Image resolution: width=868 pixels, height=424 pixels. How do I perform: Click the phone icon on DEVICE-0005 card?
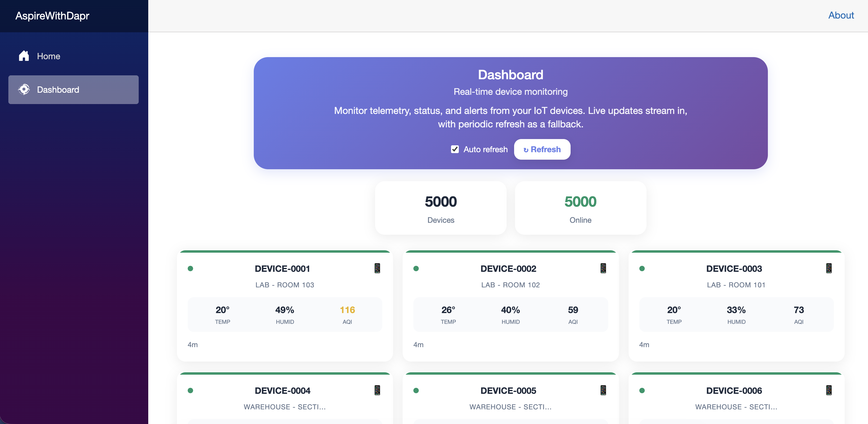coord(603,390)
